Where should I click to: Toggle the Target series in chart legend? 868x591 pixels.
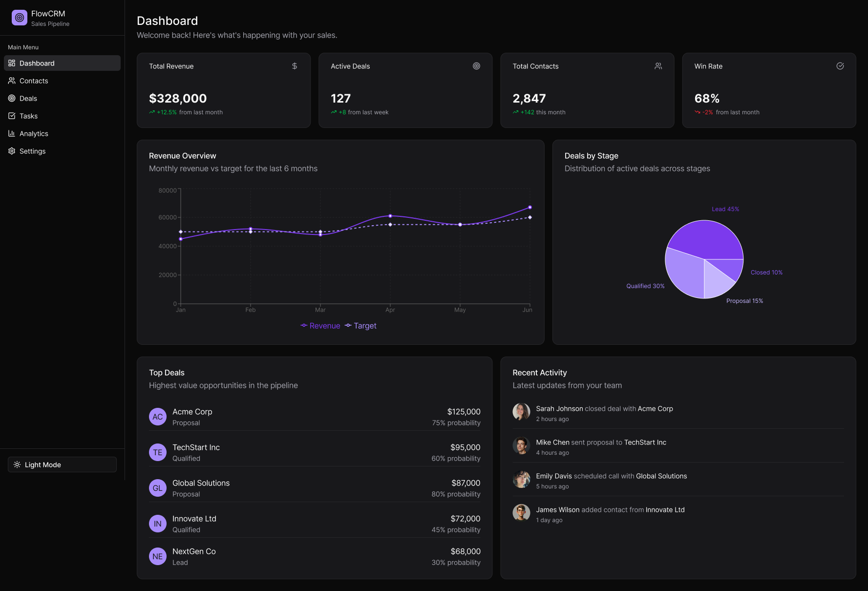click(x=360, y=326)
